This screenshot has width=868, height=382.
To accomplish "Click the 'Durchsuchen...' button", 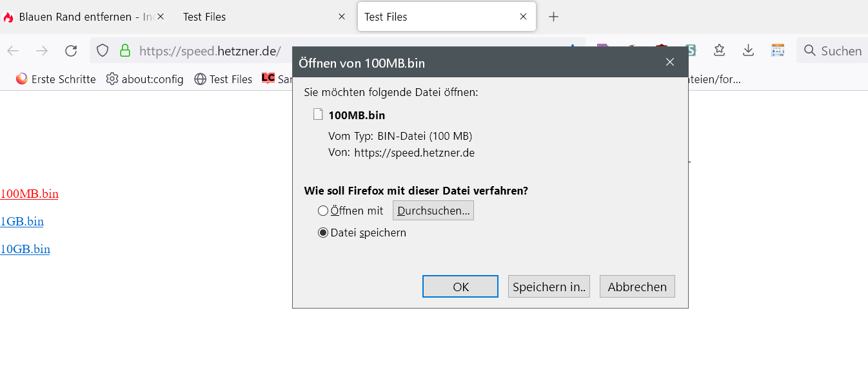I will [433, 211].
